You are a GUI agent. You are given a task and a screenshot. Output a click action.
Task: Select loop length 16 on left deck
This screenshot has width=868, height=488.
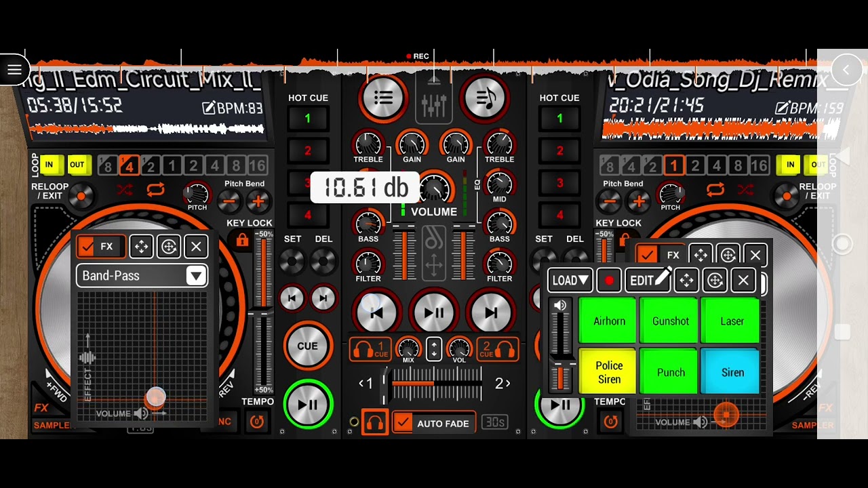[x=257, y=165]
